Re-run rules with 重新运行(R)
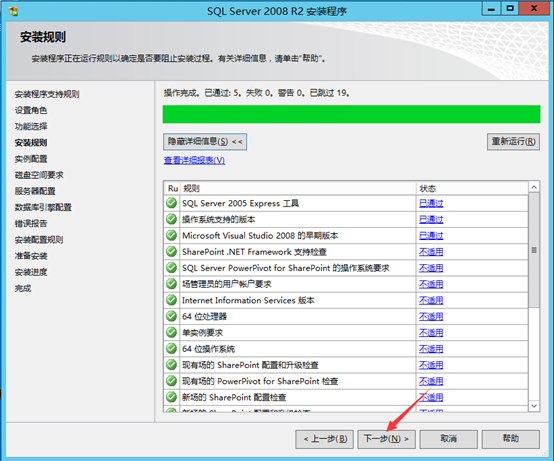The height and width of the screenshot is (461, 554). pos(513,142)
